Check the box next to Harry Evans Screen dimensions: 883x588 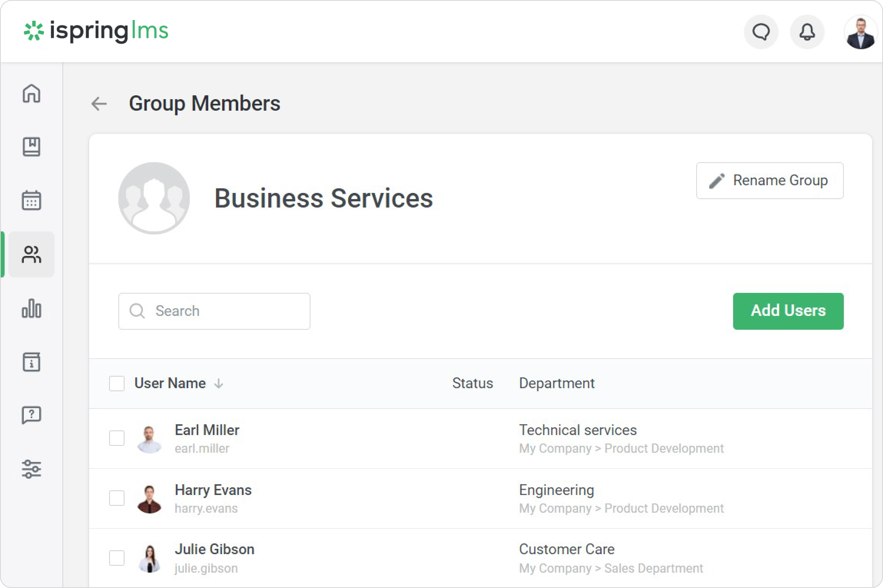pyautogui.click(x=117, y=498)
